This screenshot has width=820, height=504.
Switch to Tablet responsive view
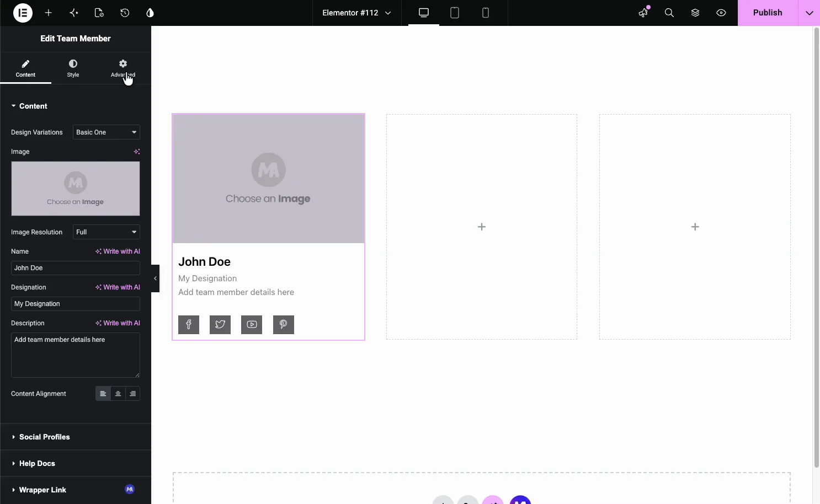click(455, 13)
